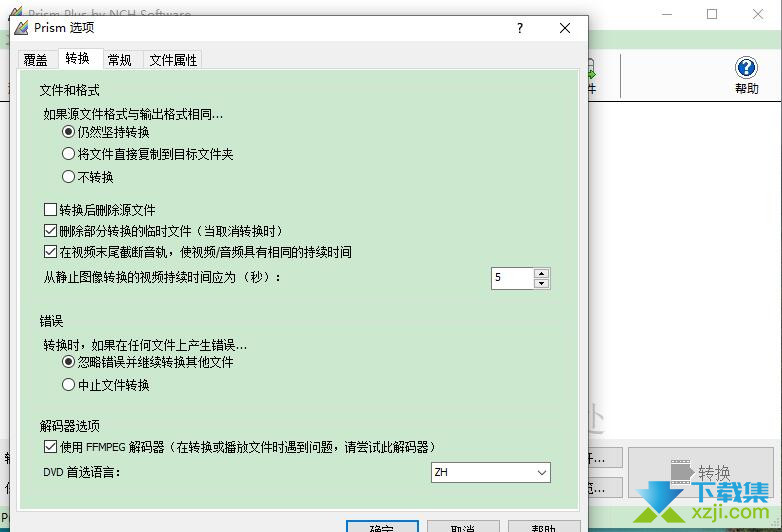Image resolution: width=782 pixels, height=532 pixels.
Task: Select the 转换 tab
Action: click(x=78, y=58)
